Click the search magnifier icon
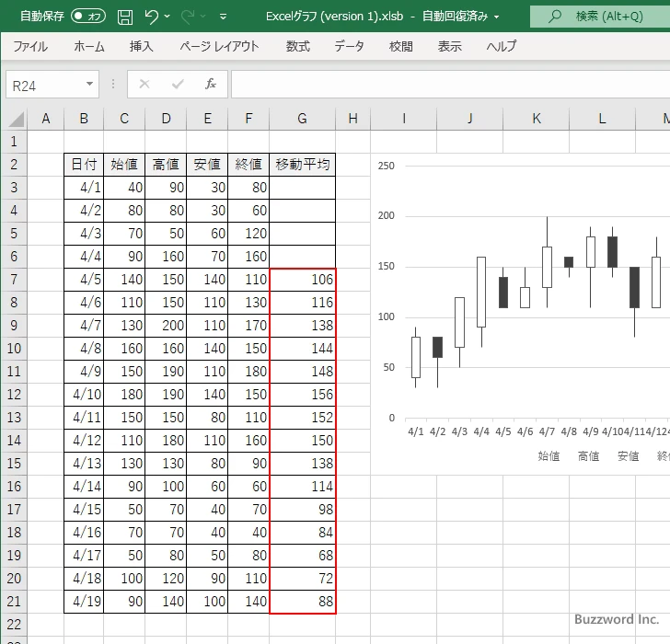 click(555, 17)
